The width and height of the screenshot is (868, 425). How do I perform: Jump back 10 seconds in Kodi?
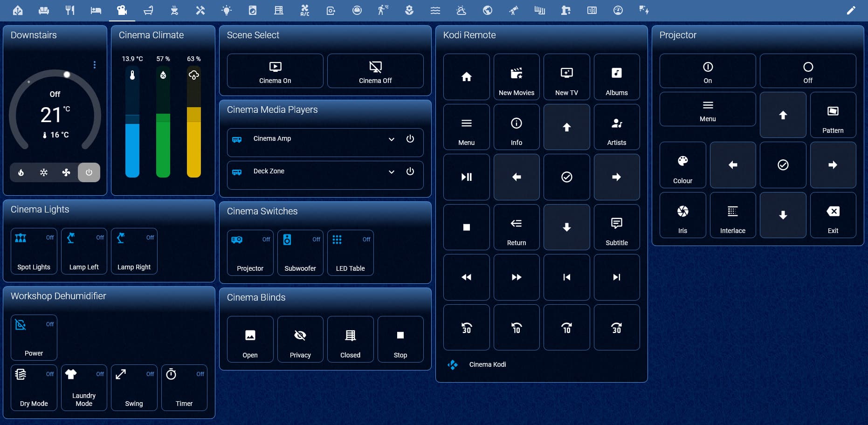coord(517,327)
